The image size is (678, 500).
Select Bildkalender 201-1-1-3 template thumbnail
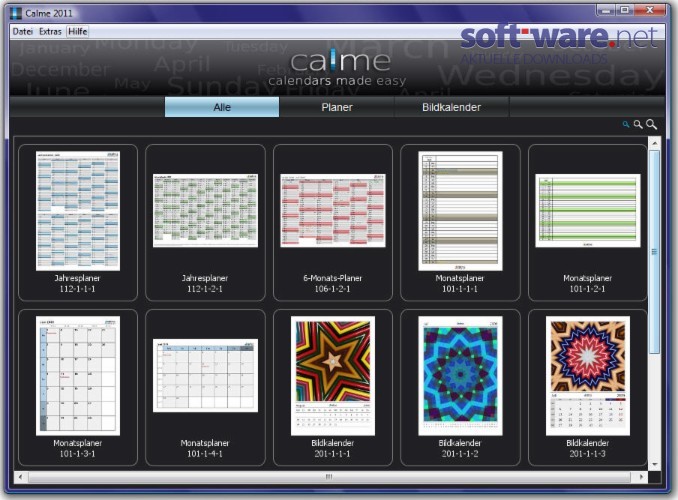[588, 376]
